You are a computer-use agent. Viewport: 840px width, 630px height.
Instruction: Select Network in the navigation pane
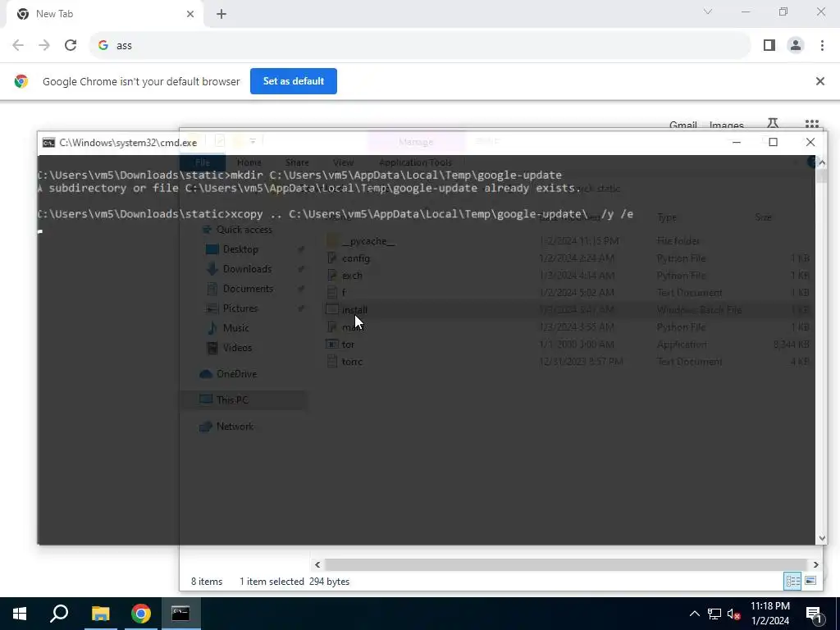click(x=235, y=427)
